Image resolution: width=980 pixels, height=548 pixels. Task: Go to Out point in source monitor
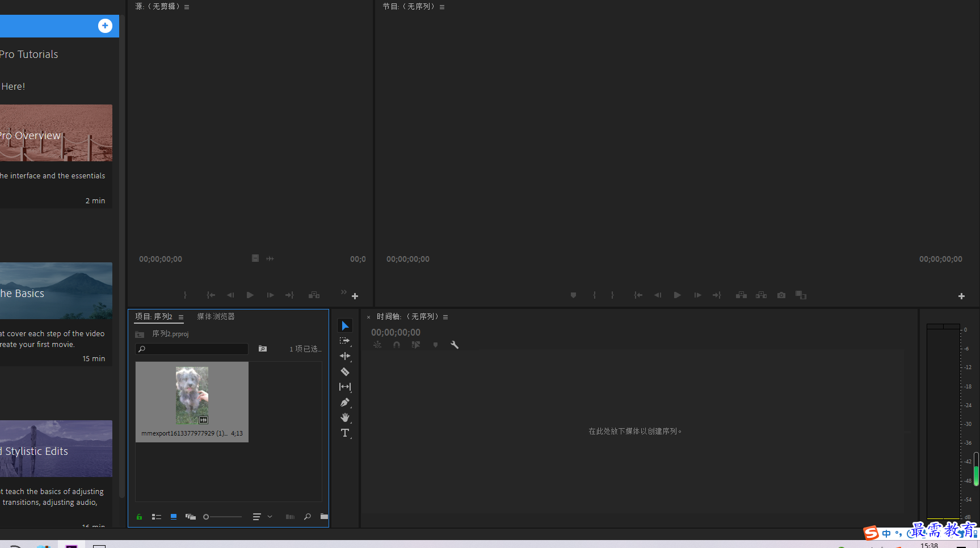coord(289,295)
